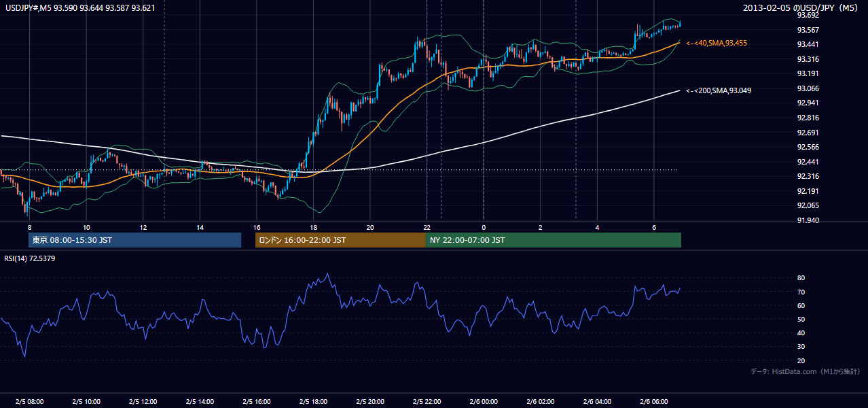Click the '2/6 00:00' bottom time label

(484, 401)
